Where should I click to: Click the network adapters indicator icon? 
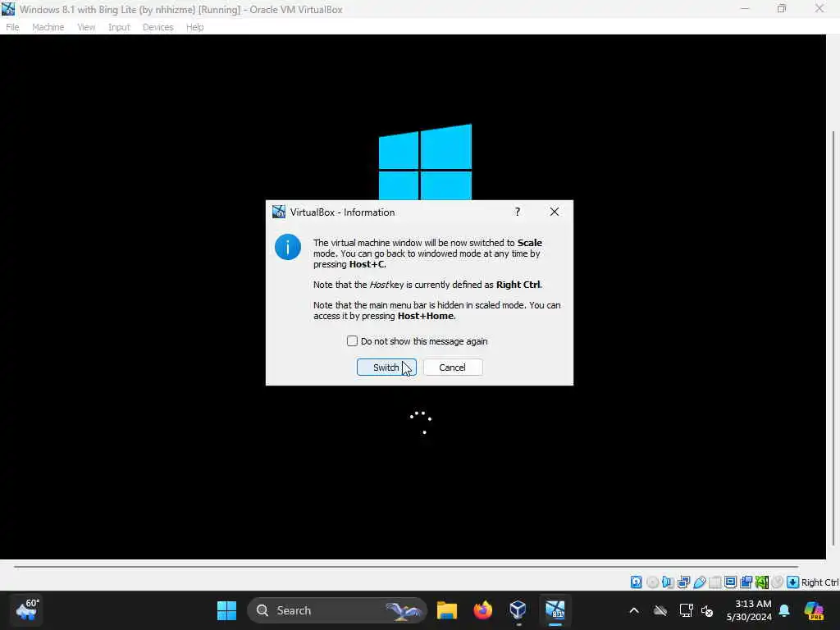point(683,582)
